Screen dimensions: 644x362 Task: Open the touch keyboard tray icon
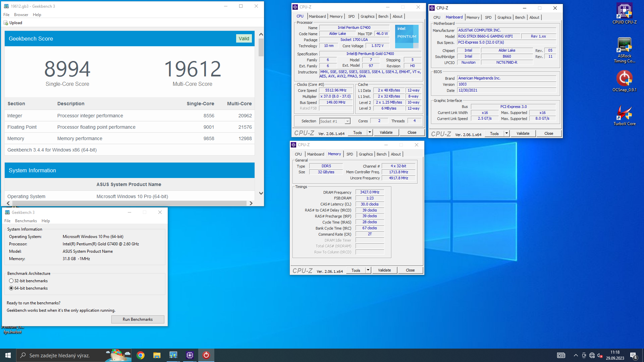click(561, 355)
